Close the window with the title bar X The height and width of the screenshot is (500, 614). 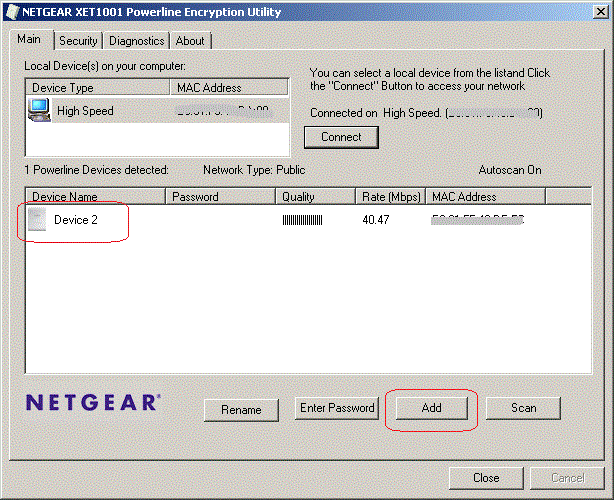coord(601,12)
